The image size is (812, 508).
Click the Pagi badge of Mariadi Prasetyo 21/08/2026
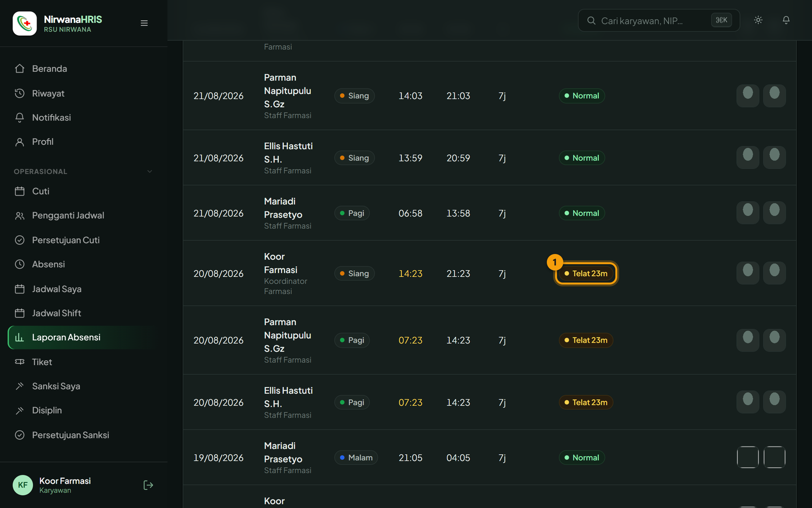(x=352, y=213)
